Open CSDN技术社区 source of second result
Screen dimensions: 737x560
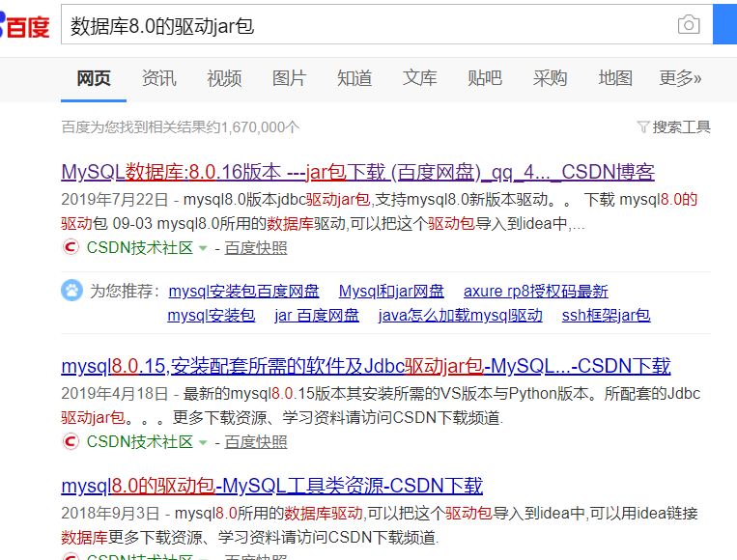tap(140, 441)
